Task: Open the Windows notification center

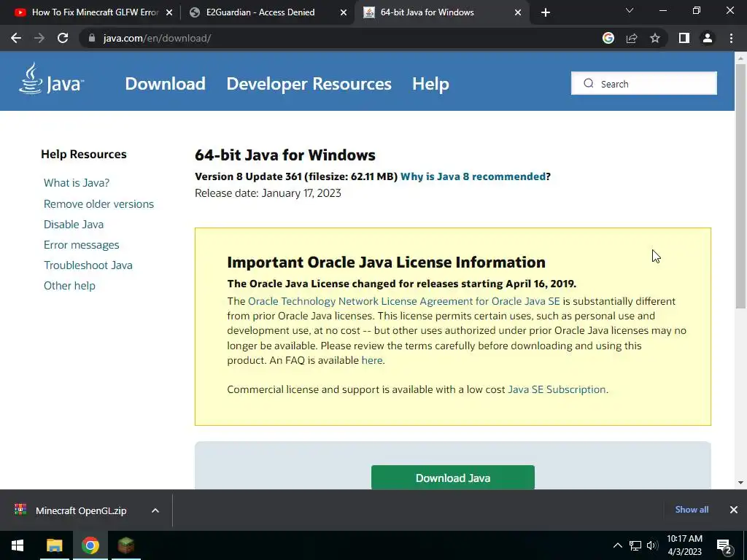Action: 724,546
